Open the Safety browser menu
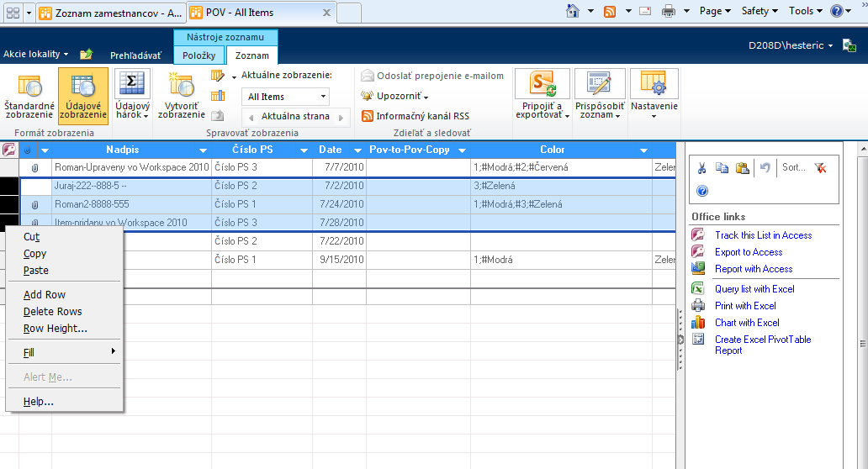 [x=759, y=11]
